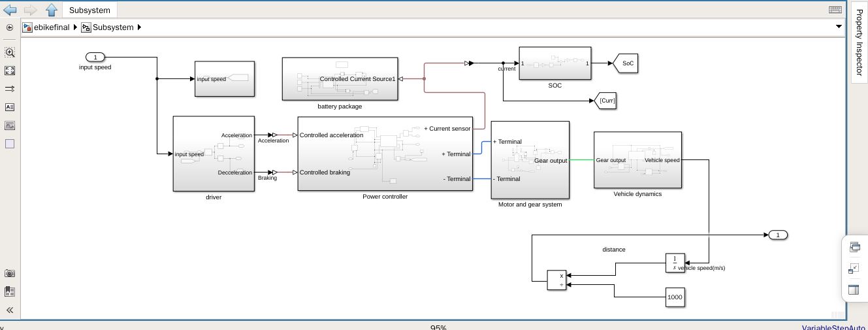The height and width of the screenshot is (330, 868).
Task: Click the Annotation text tool icon
Action: 10,107
